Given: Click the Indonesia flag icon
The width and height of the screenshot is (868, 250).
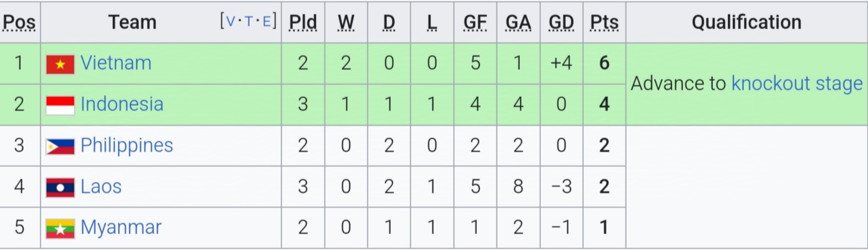Looking at the screenshot, I should coord(60,106).
